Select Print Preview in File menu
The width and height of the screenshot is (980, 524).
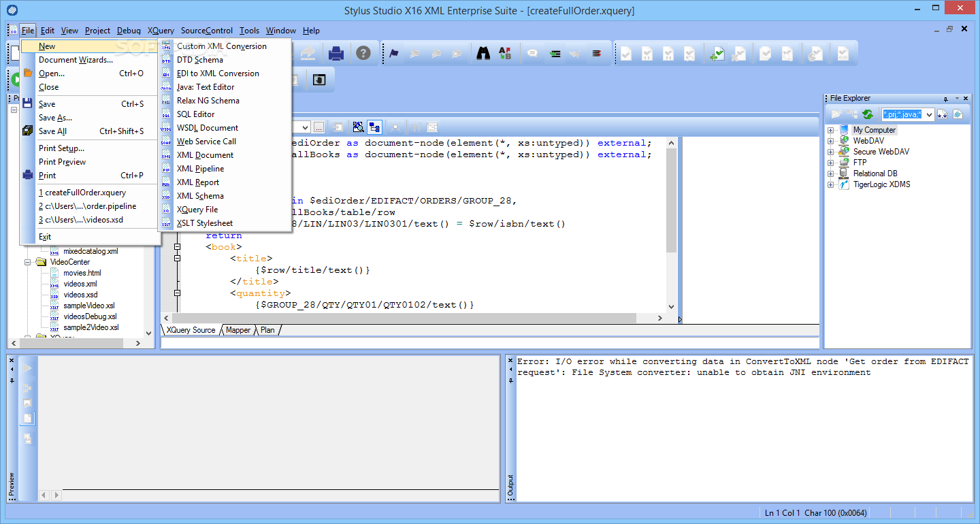click(x=63, y=162)
